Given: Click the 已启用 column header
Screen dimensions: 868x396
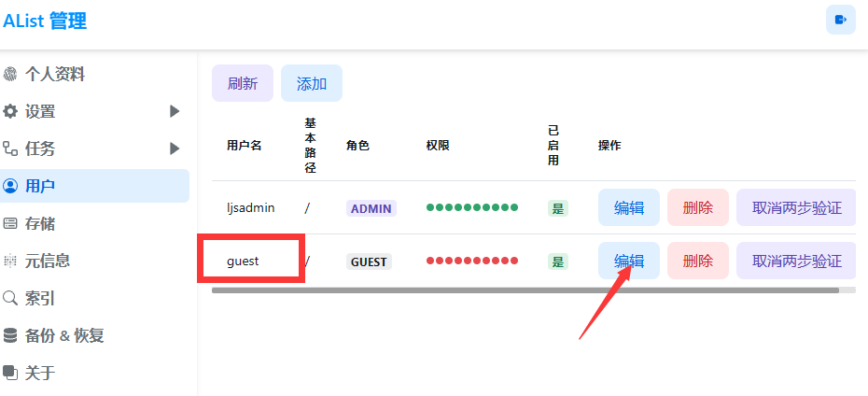Looking at the screenshot, I should click(553, 146).
